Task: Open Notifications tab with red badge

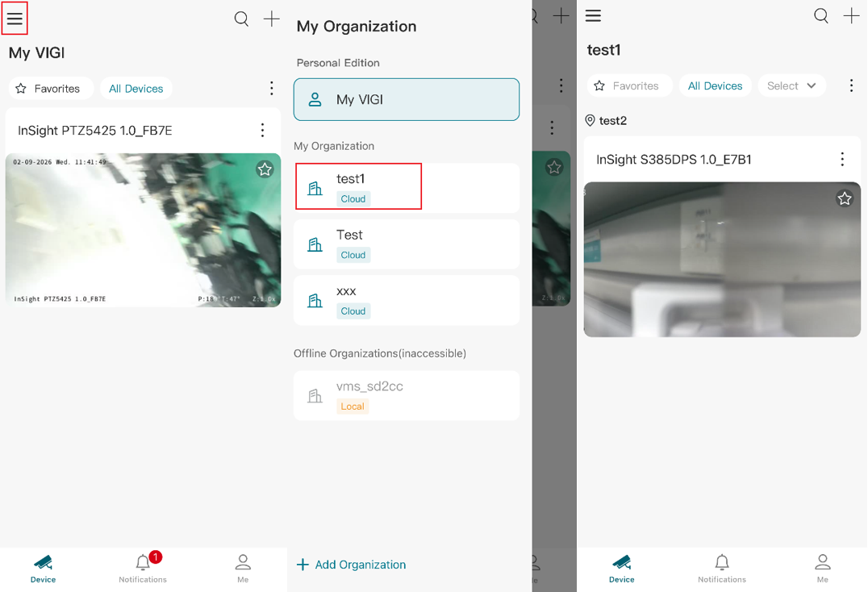Action: (x=143, y=568)
